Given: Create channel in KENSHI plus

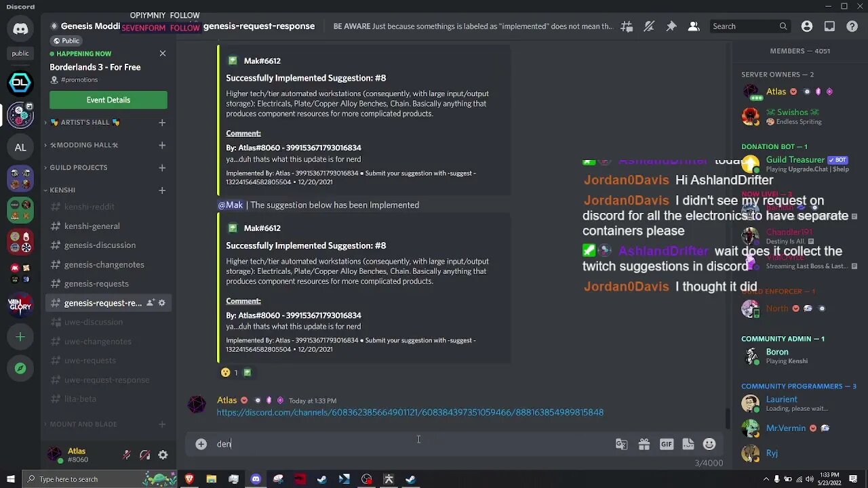Looking at the screenshot, I should [162, 190].
